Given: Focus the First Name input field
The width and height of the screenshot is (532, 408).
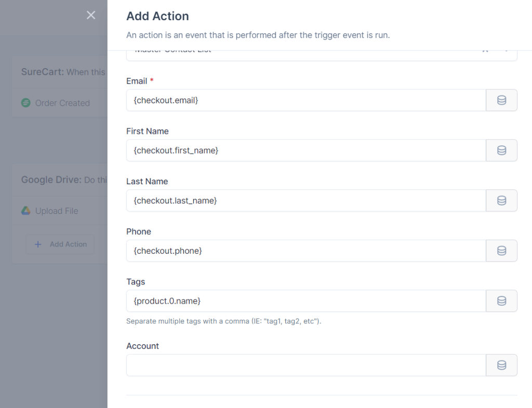Looking at the screenshot, I should [x=306, y=151].
